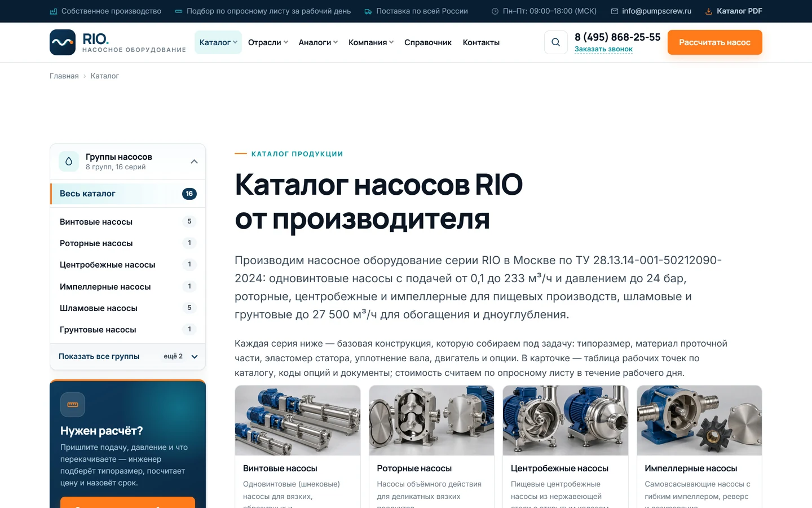This screenshot has height=508, width=812.
Task: Click the Каталог breadcrumb text
Action: click(x=105, y=76)
